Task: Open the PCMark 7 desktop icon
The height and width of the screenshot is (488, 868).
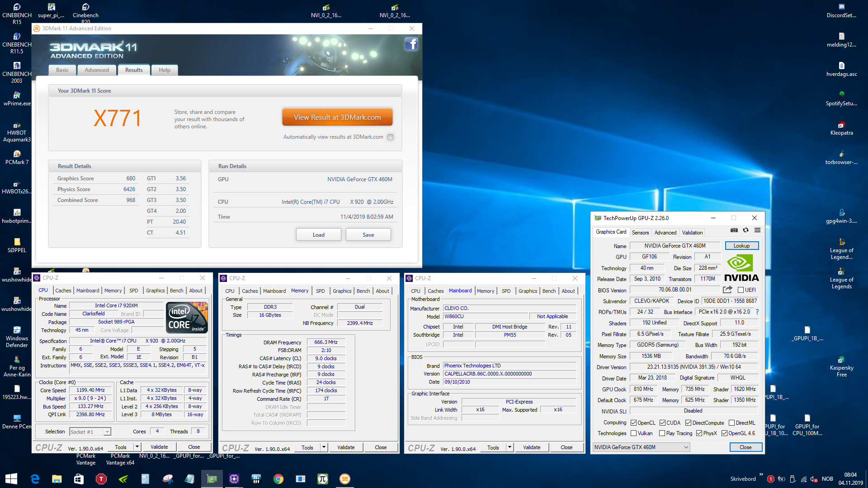Action: pyautogui.click(x=17, y=157)
